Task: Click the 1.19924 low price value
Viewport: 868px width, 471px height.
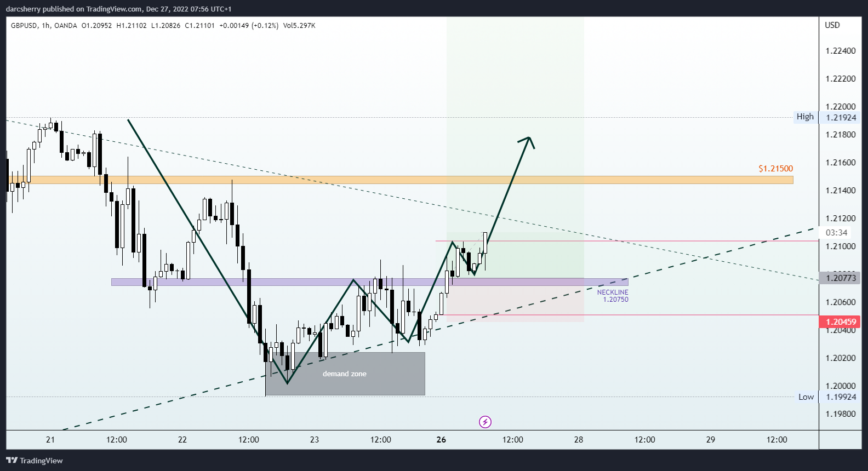Action: 841,397
